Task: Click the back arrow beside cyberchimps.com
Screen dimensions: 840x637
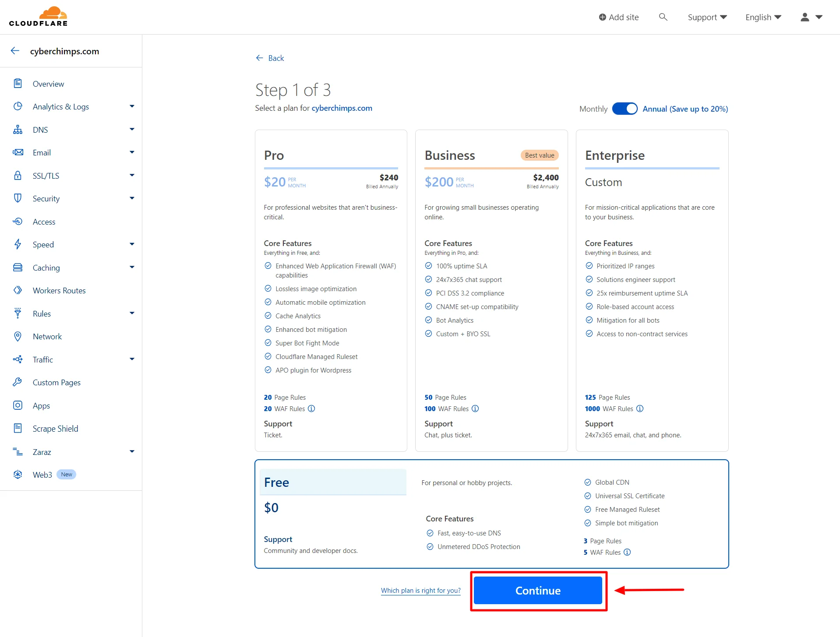Action: click(15, 51)
